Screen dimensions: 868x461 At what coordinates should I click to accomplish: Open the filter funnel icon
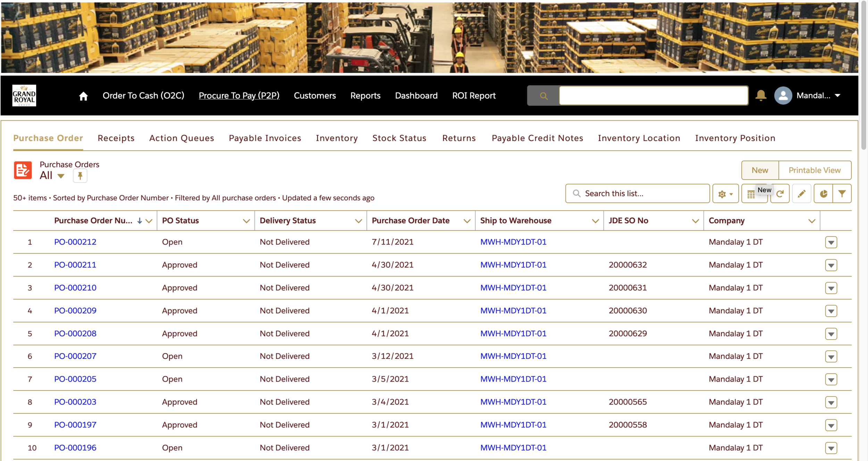point(842,194)
